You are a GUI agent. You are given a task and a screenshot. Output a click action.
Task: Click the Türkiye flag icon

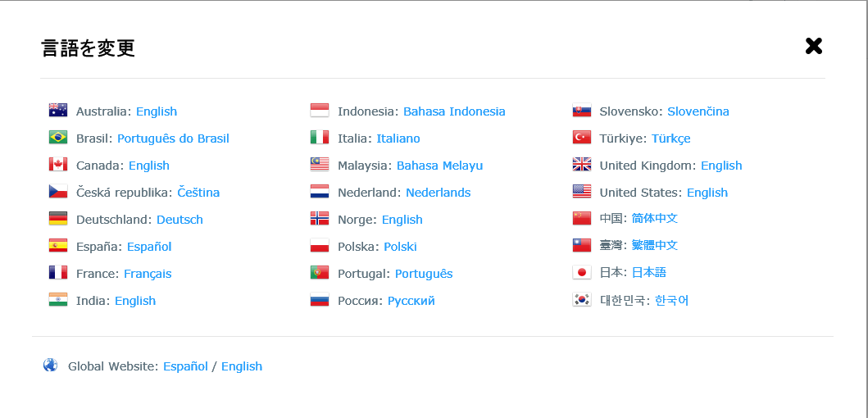[582, 138]
